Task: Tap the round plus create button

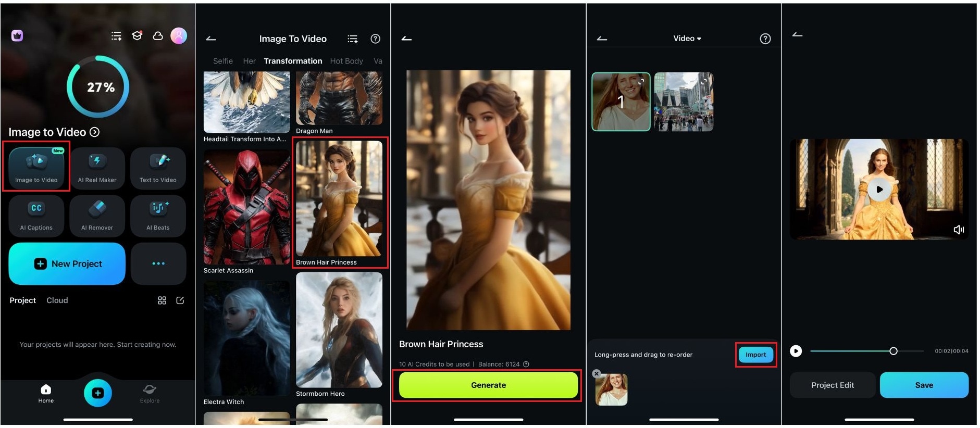Action: coord(98,393)
